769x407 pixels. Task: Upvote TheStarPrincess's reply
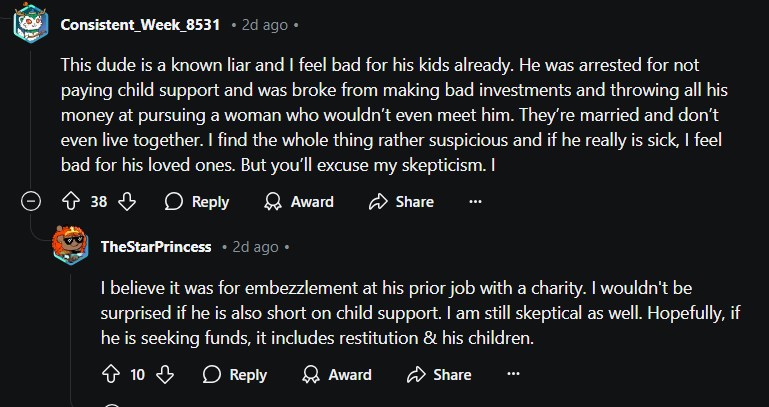(111, 375)
